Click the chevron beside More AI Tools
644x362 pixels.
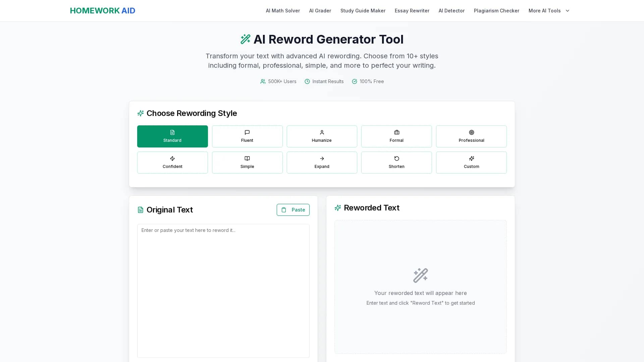568,11
